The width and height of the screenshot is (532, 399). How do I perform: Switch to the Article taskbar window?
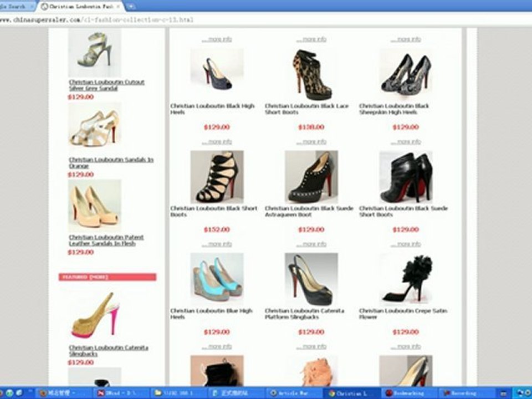click(294, 393)
